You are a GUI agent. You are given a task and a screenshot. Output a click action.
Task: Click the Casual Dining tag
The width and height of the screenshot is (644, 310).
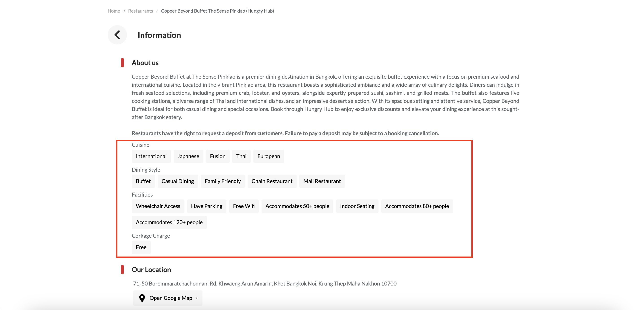[x=178, y=181]
